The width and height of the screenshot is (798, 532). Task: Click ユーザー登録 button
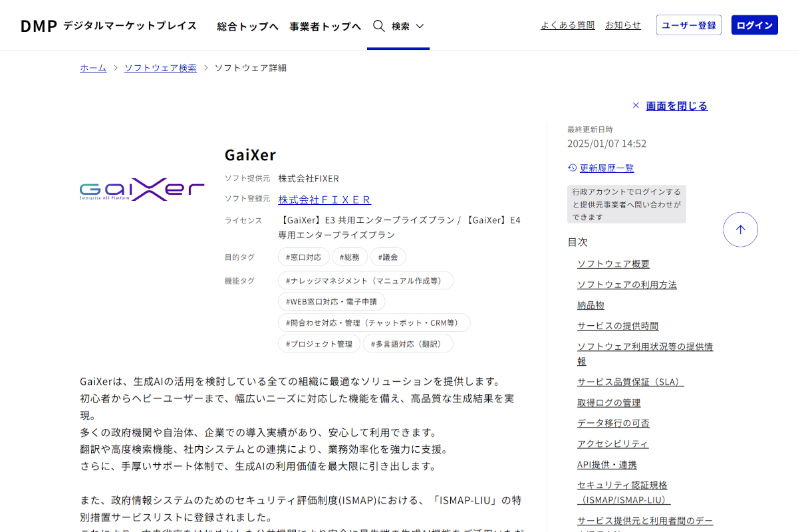pos(689,25)
